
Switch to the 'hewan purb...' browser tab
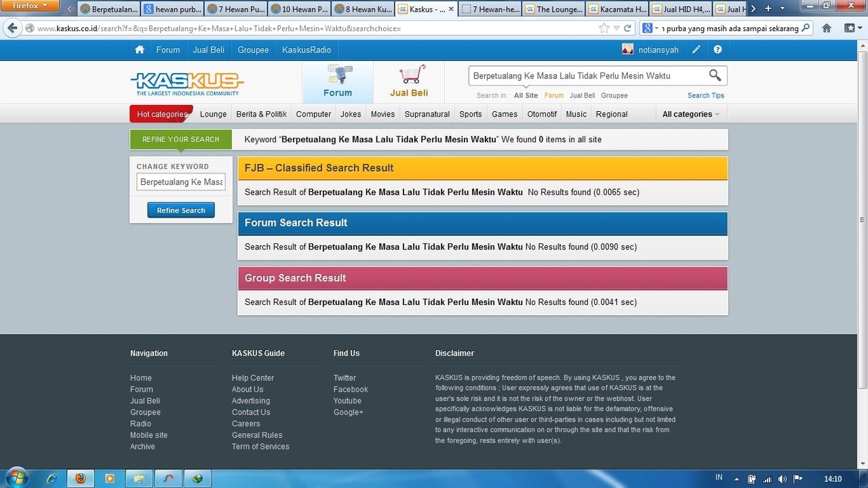172,9
